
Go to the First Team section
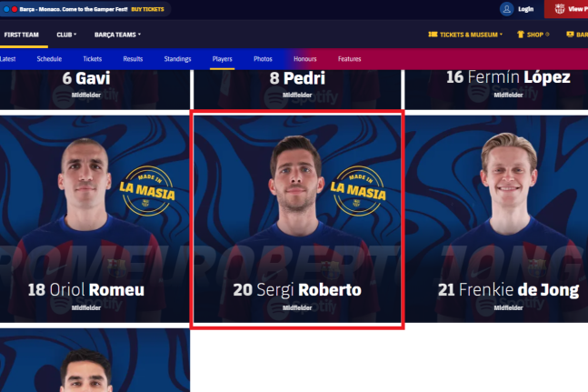(22, 35)
